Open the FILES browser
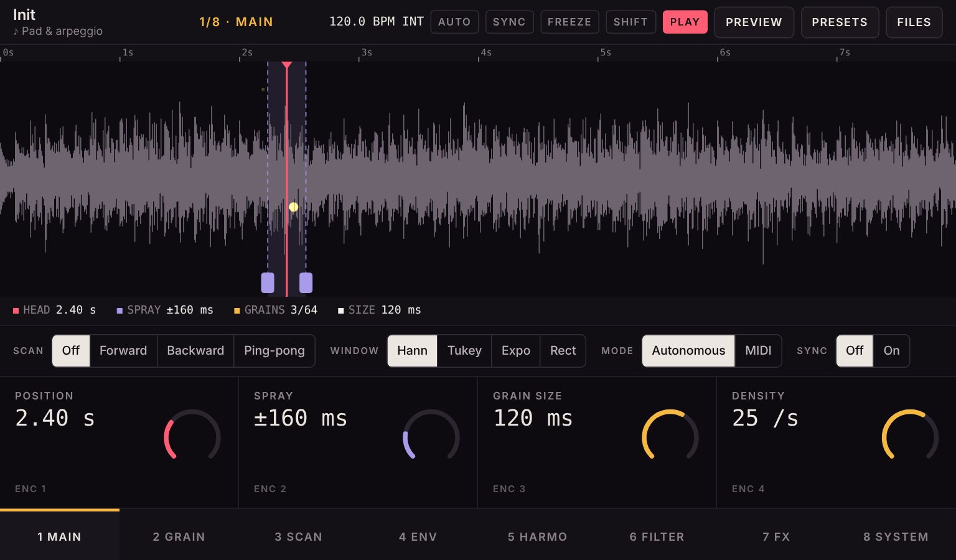Viewport: 956px width, 560px height. (914, 22)
